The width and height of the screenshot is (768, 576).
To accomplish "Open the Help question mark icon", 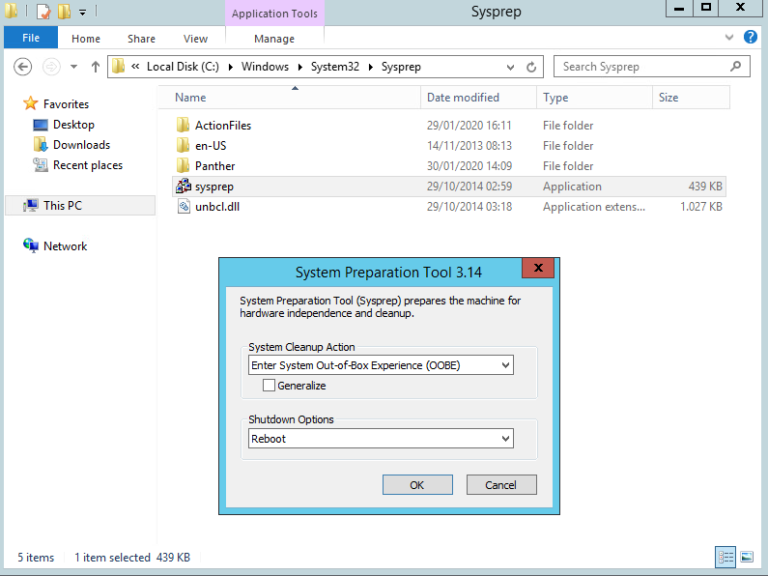I will (751, 38).
